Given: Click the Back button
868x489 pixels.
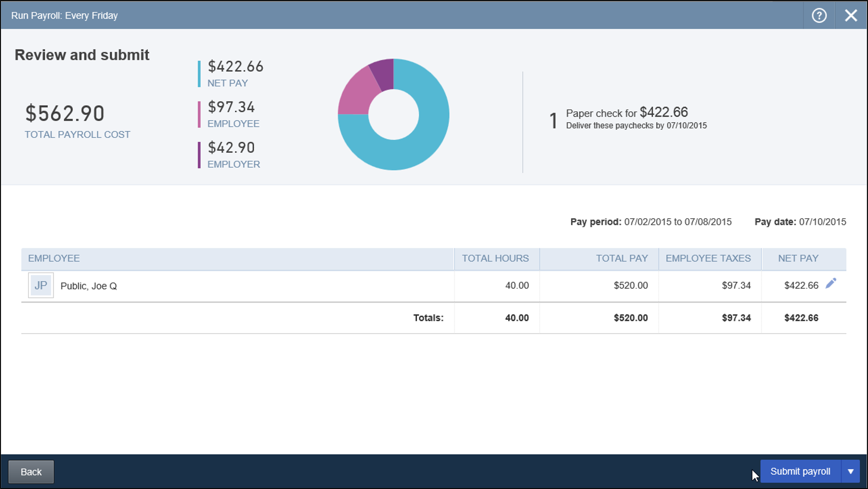Looking at the screenshot, I should pos(31,471).
